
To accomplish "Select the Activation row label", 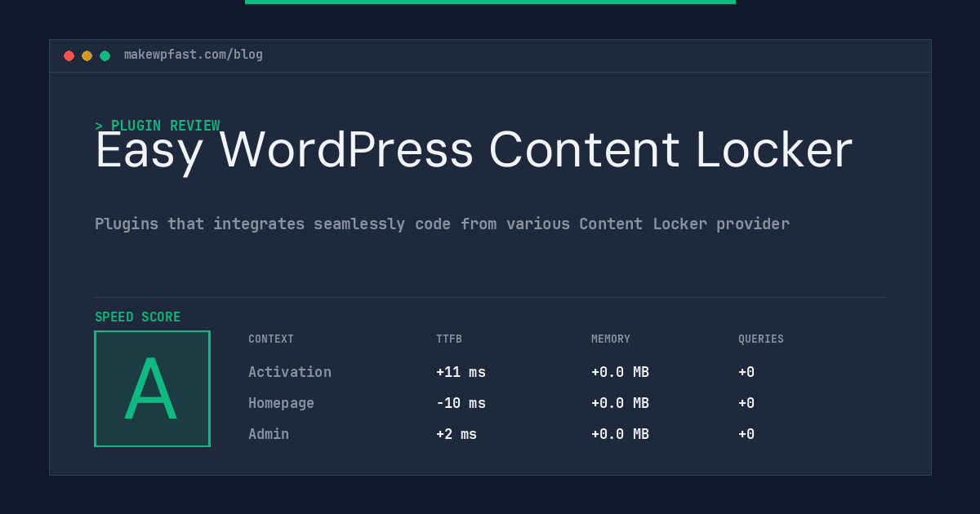I will pos(290,372).
